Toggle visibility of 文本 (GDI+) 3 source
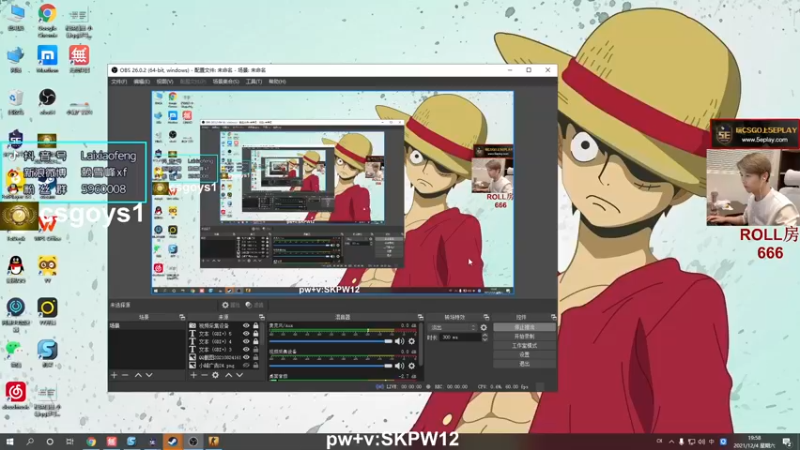 [x=246, y=349]
